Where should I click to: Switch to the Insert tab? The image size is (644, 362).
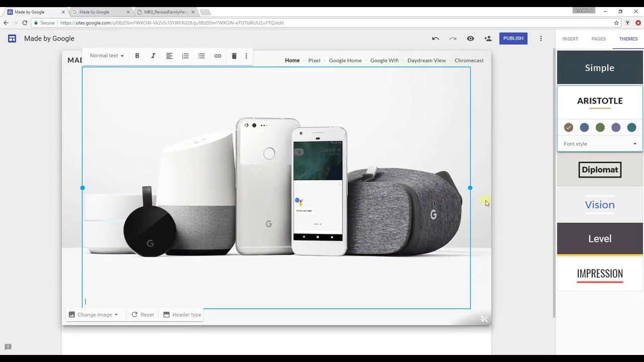(570, 39)
